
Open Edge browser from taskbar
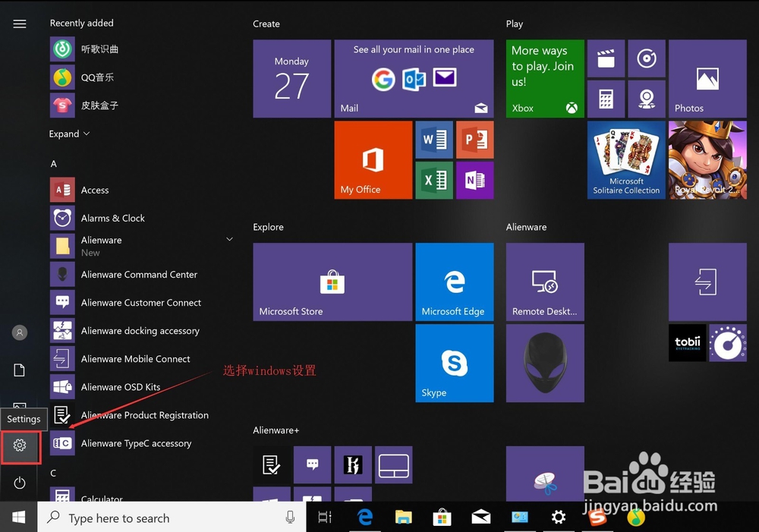point(365,518)
